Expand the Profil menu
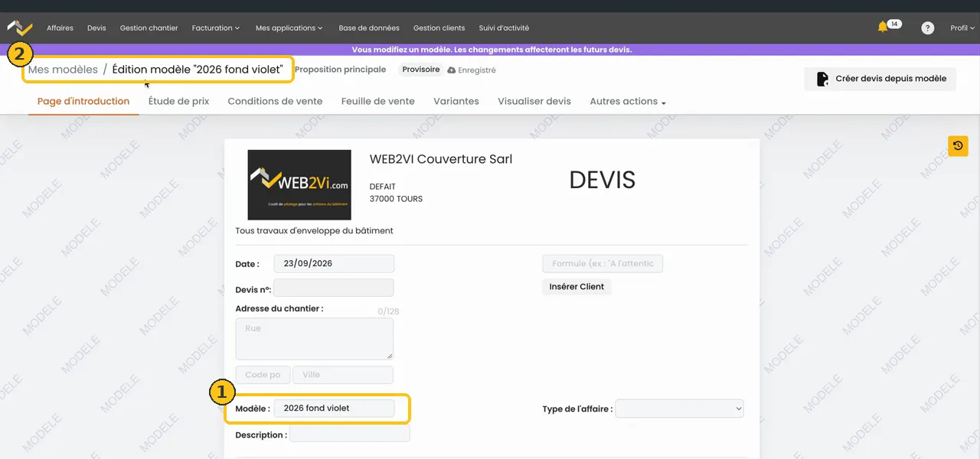This screenshot has width=980, height=459. [x=962, y=28]
